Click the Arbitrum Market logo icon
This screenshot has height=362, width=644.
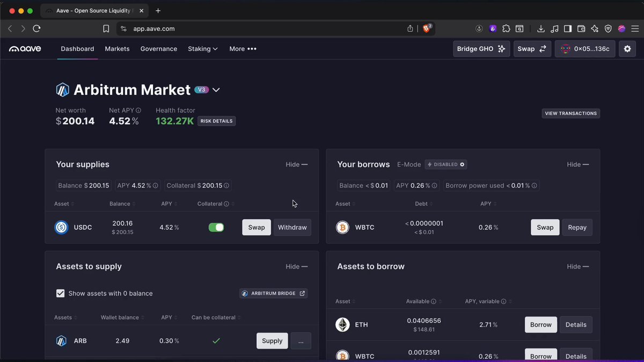(x=63, y=90)
